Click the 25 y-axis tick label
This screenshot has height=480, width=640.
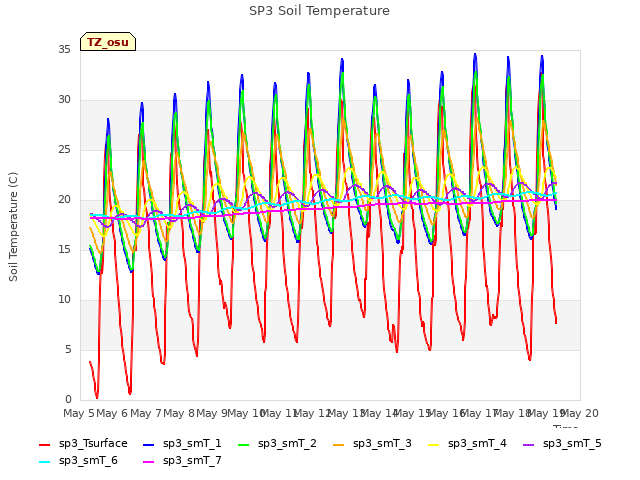click(64, 150)
